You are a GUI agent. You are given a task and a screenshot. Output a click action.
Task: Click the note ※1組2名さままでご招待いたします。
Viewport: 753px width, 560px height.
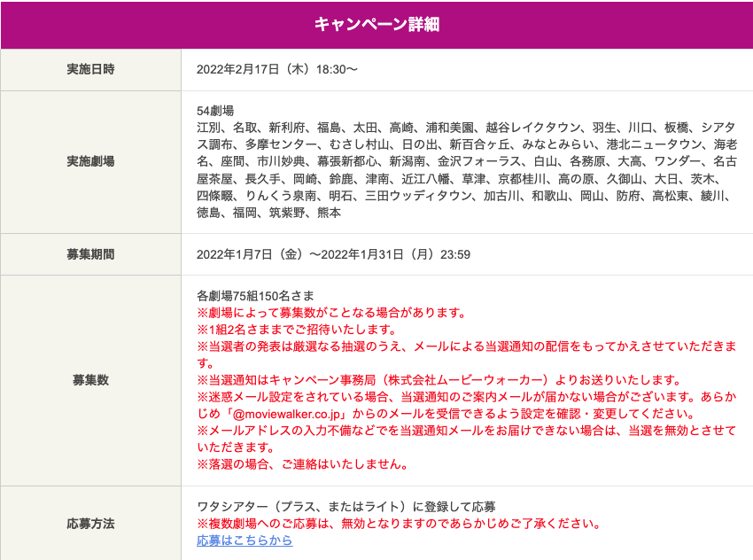pyautogui.click(x=297, y=330)
